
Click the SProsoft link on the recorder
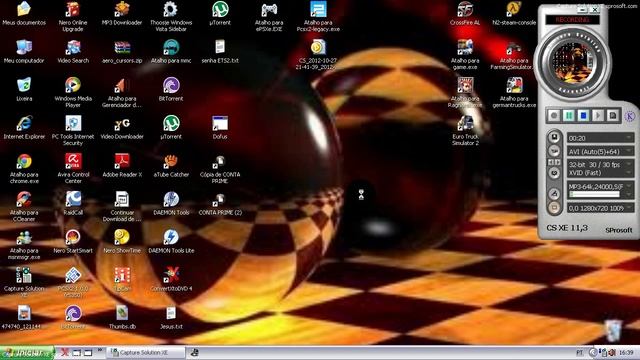618,230
